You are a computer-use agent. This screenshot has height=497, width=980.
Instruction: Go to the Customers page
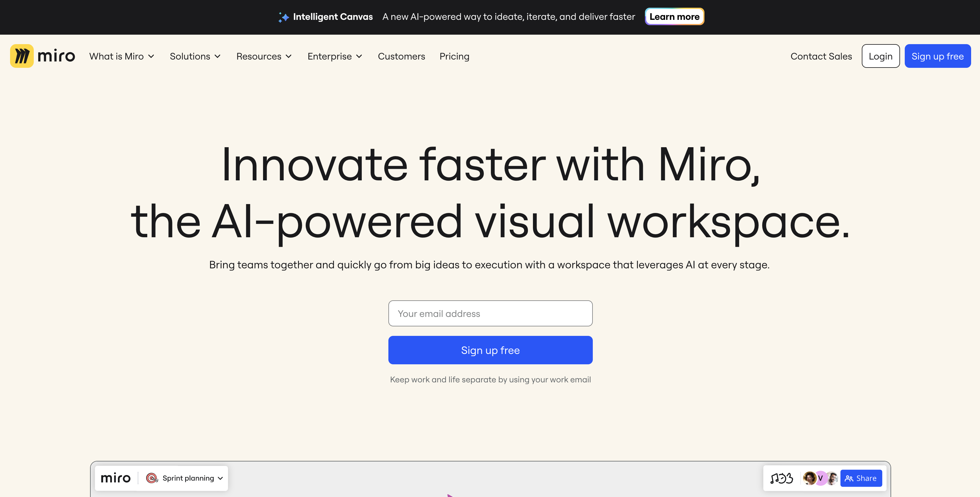point(401,56)
